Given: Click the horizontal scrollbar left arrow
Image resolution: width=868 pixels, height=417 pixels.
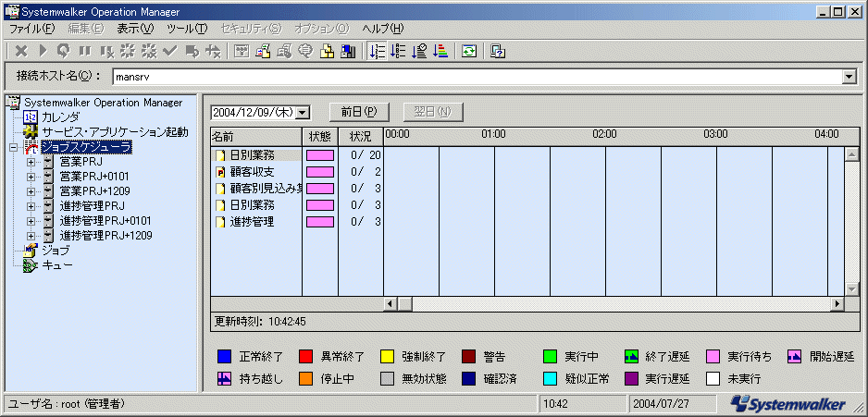Looking at the screenshot, I should click(391, 303).
